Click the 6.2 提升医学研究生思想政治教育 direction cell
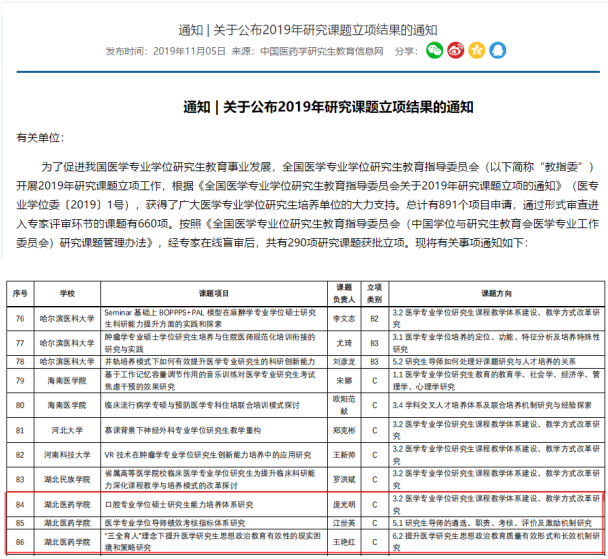 497,542
